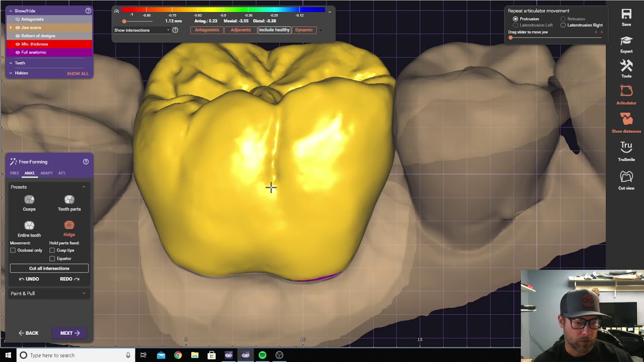
Task: Hide Bottom of designs layer
Action: point(18,36)
